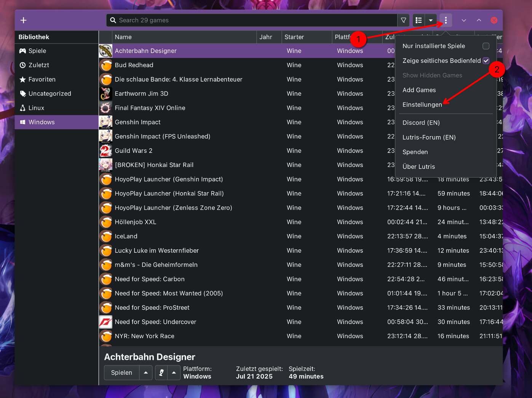The height and width of the screenshot is (398, 532).
Task: Select Lucky Luke im Westernfieber
Action: (157, 250)
